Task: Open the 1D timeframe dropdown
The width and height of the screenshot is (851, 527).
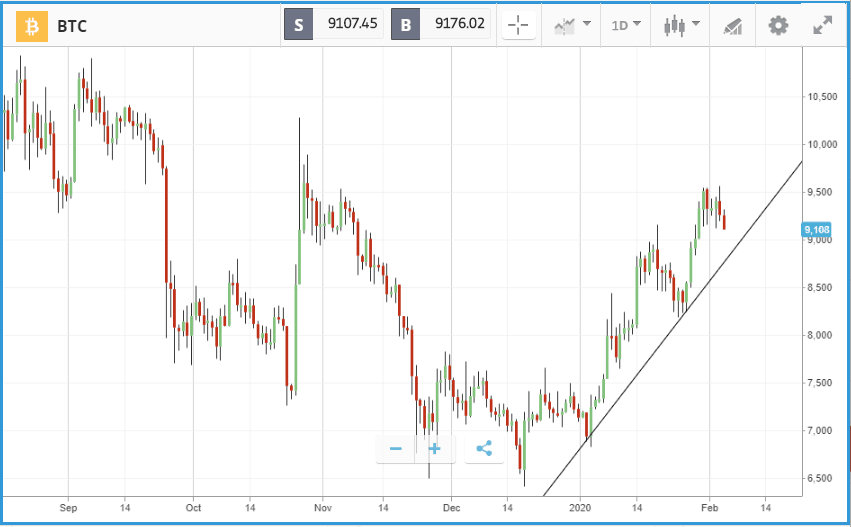Action: (x=626, y=26)
